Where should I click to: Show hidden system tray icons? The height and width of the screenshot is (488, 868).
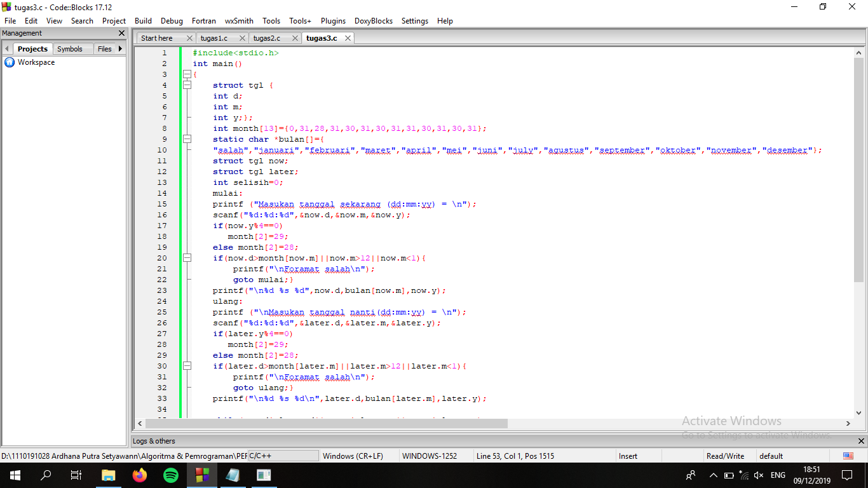(714, 475)
